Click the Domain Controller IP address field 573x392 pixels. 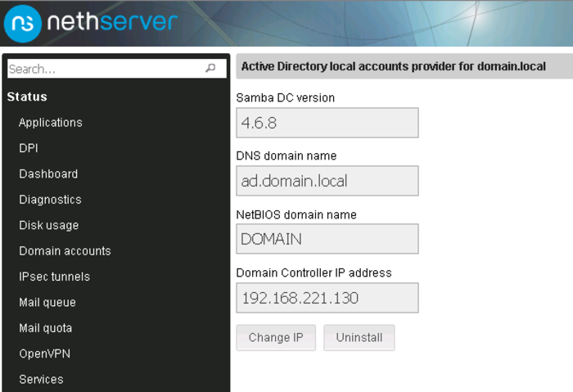[x=327, y=298]
